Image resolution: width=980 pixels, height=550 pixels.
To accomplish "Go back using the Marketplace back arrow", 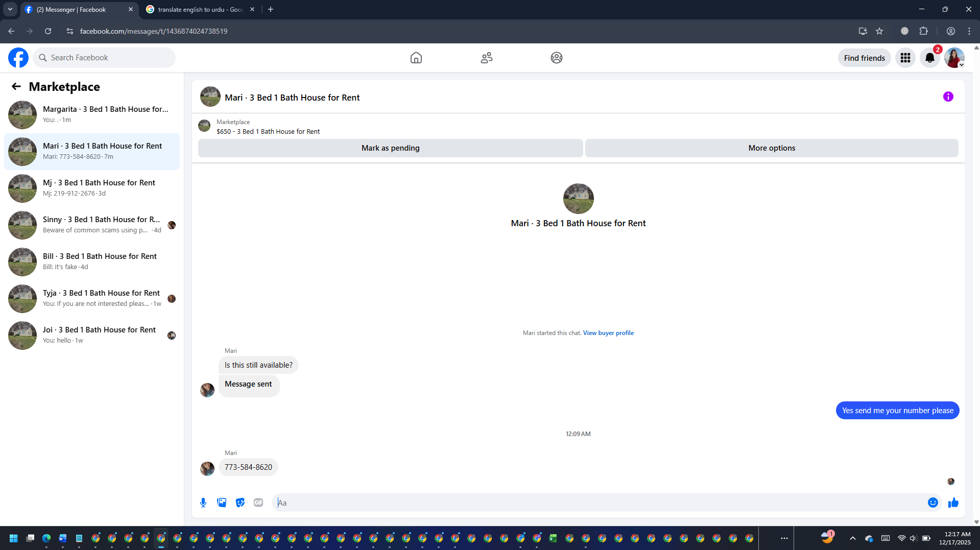I will [x=16, y=87].
